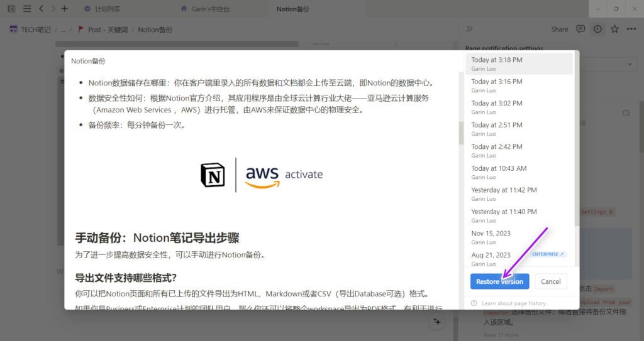Screen dimensions: 644x341
Task: Click the Notion AWS activate image
Action: [x=262, y=175]
